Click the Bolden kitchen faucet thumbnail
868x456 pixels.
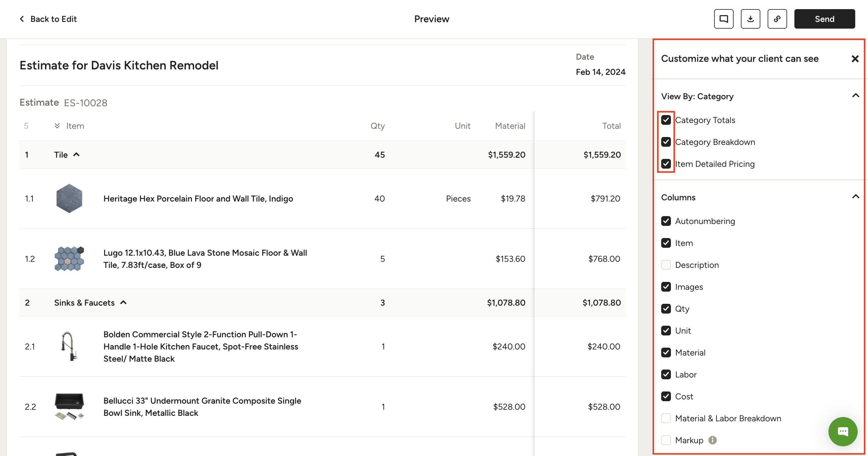(x=69, y=346)
